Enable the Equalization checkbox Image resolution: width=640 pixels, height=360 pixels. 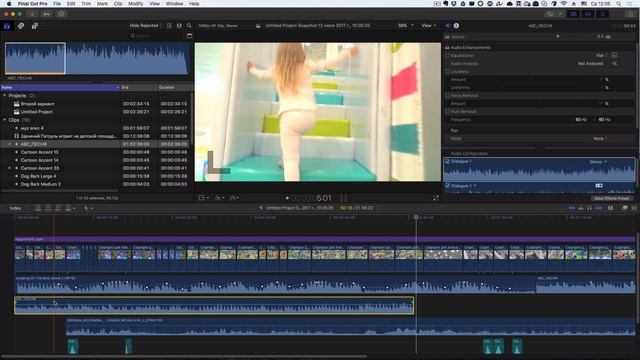pos(447,56)
